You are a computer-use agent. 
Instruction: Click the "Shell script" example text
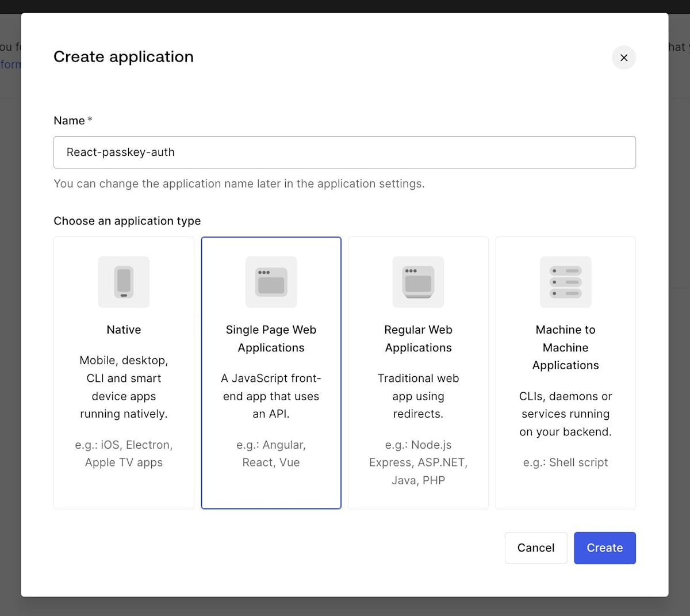565,462
